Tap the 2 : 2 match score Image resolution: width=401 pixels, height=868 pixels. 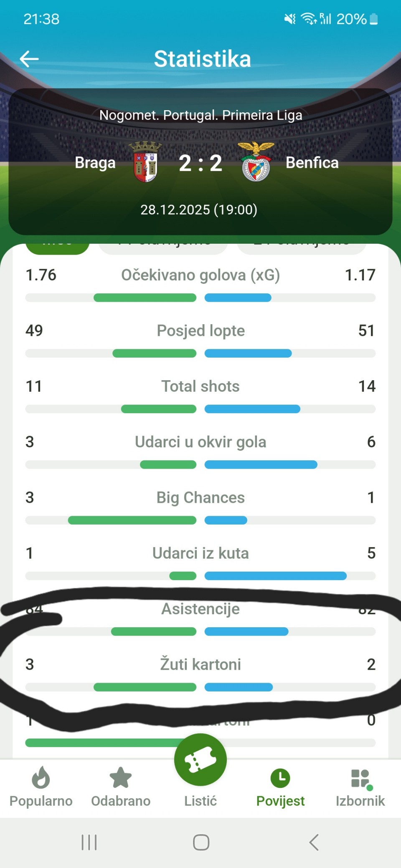click(x=200, y=163)
